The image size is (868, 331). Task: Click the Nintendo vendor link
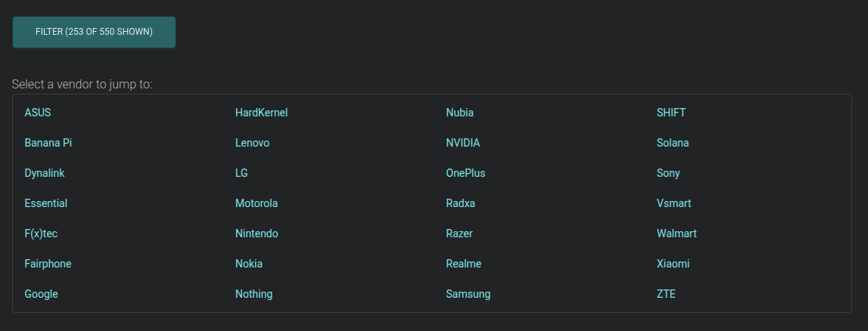click(x=257, y=234)
